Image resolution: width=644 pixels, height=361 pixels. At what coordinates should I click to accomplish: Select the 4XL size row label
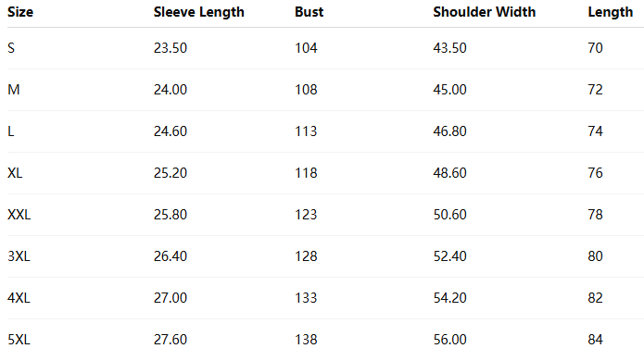click(19, 298)
